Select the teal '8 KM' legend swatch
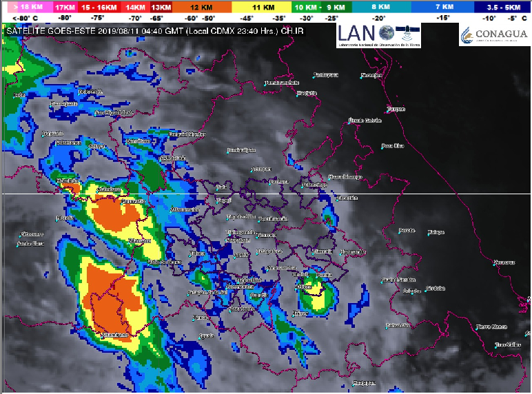Image resolution: width=532 pixels, height=394 pixels. (381, 7)
